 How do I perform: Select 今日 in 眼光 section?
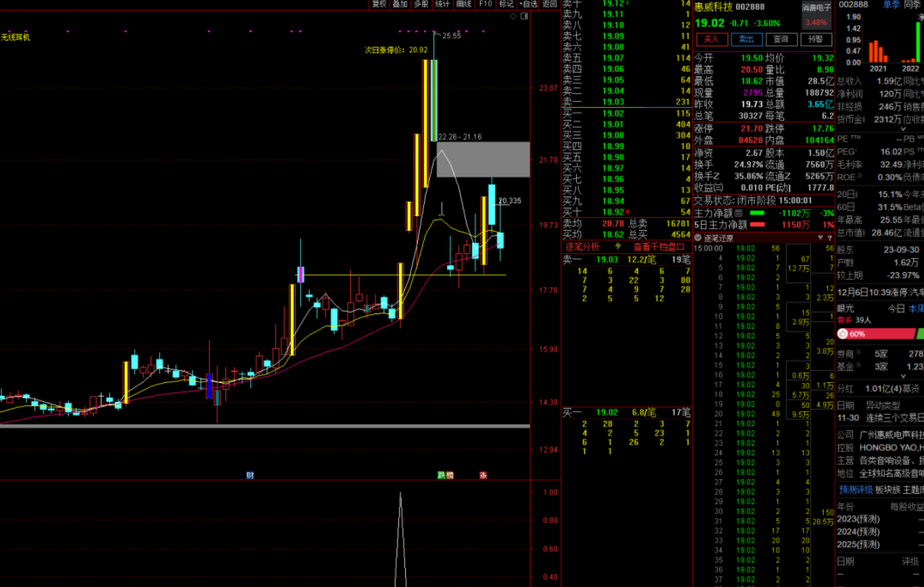896,308
